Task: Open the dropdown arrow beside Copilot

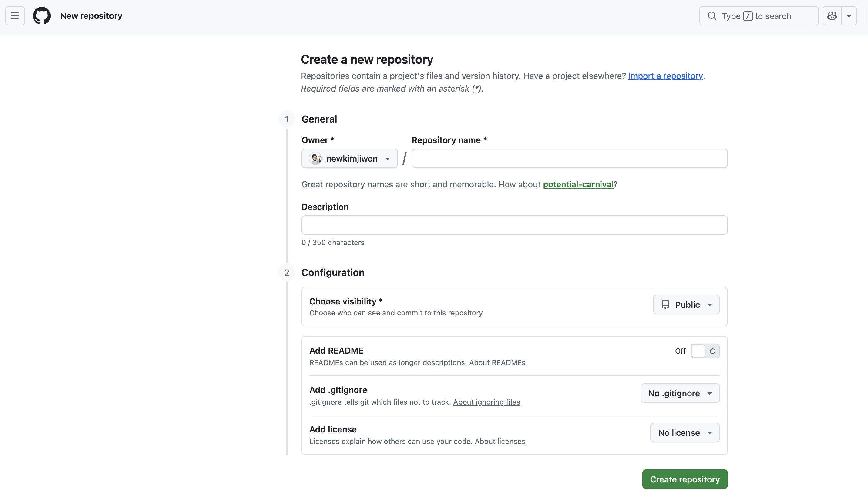Action: 849,16
